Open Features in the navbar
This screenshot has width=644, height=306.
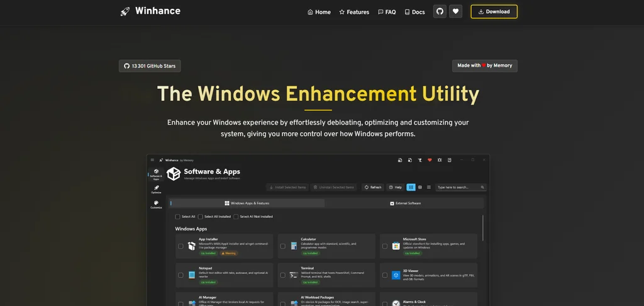point(354,12)
